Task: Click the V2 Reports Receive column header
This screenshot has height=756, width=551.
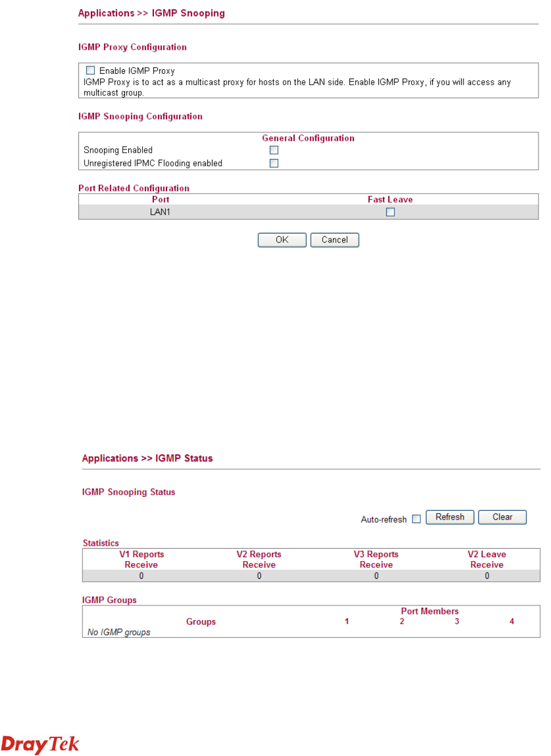Action: 259,559
